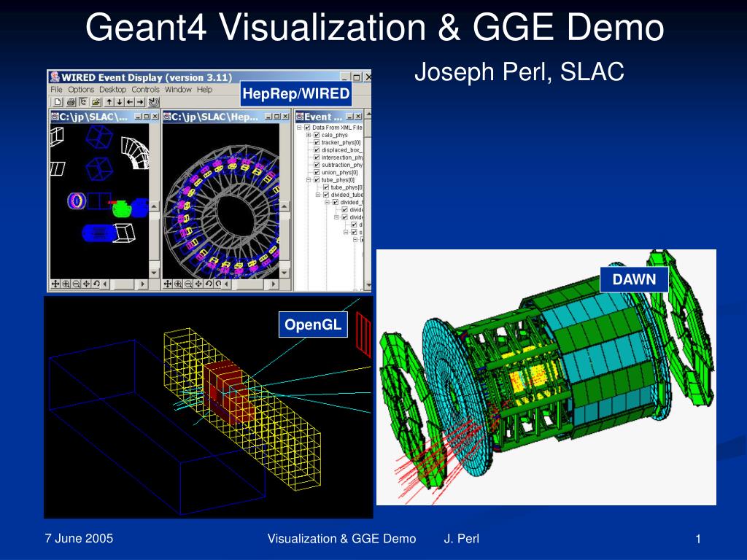Click right scroll arrow in middle view

273,284
